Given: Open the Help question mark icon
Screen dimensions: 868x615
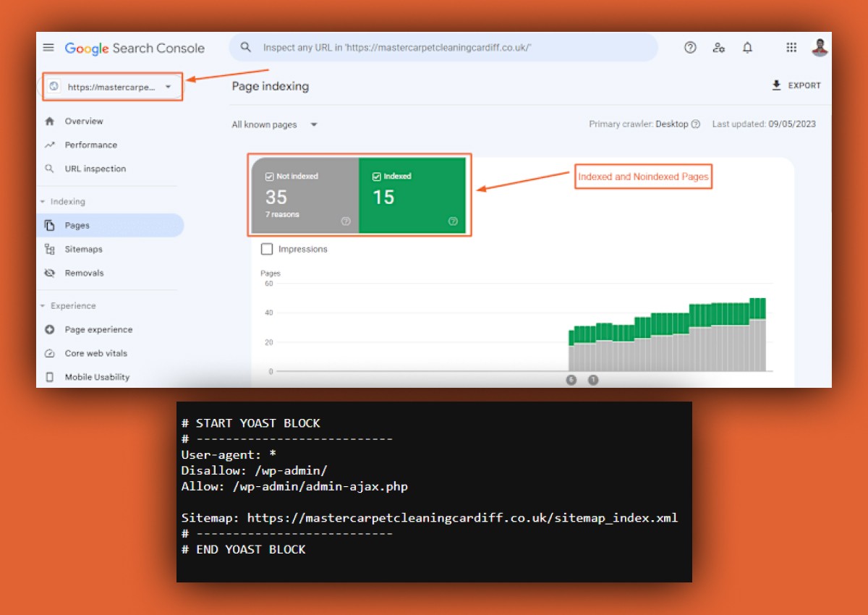Looking at the screenshot, I should (690, 48).
